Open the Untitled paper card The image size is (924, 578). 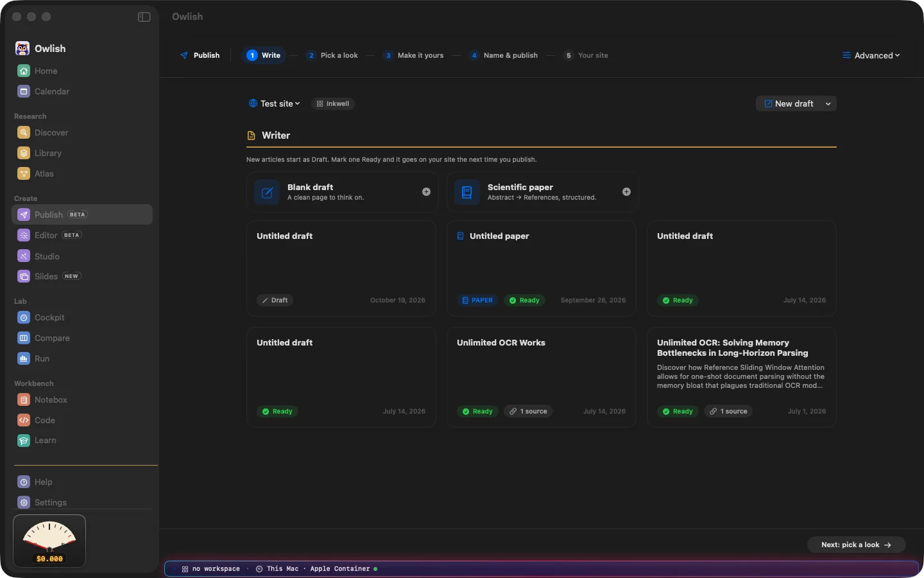542,268
